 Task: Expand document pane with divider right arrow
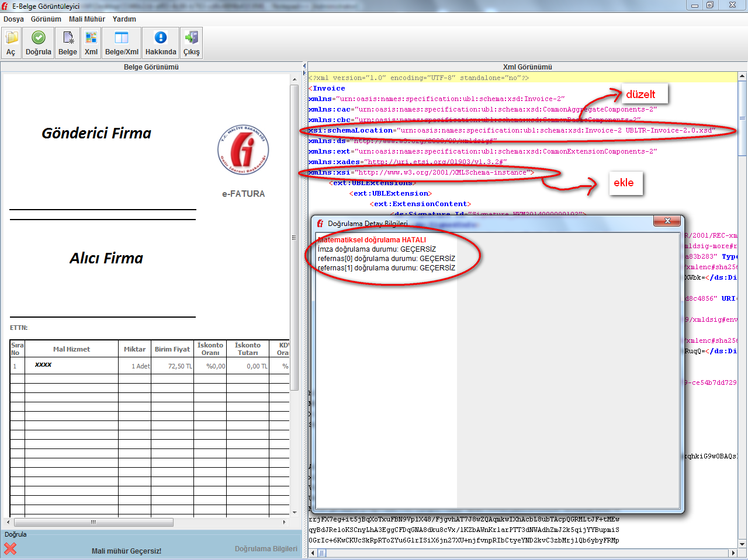click(304, 71)
